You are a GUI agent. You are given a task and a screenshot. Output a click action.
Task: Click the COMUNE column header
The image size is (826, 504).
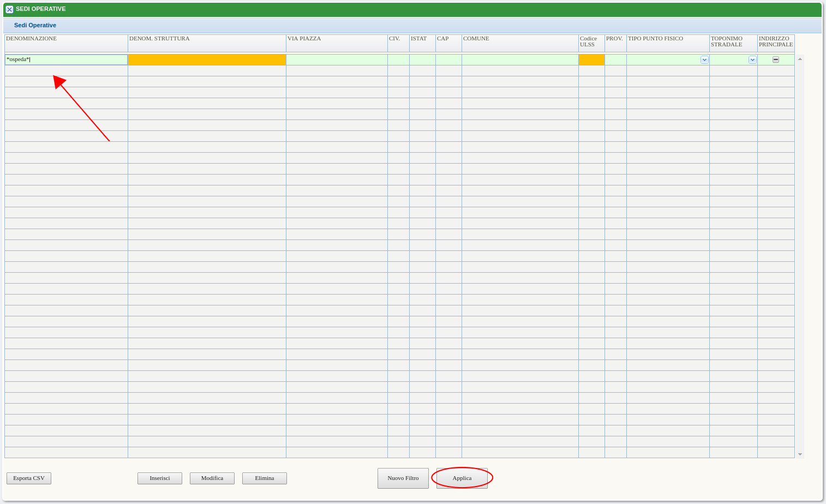pyautogui.click(x=476, y=39)
